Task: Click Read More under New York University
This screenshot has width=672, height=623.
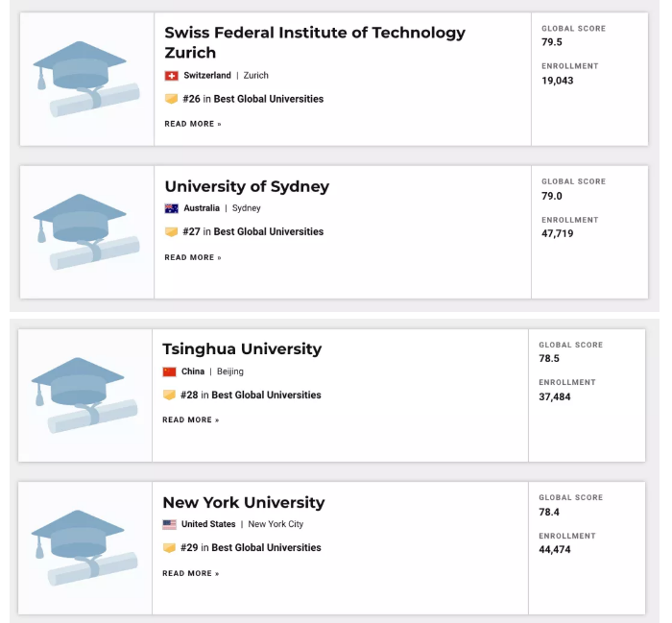Action: pyautogui.click(x=191, y=574)
